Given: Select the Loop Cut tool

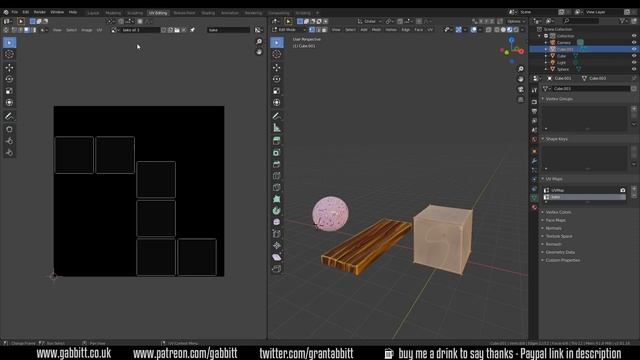Looking at the screenshot, I should 277,176.
